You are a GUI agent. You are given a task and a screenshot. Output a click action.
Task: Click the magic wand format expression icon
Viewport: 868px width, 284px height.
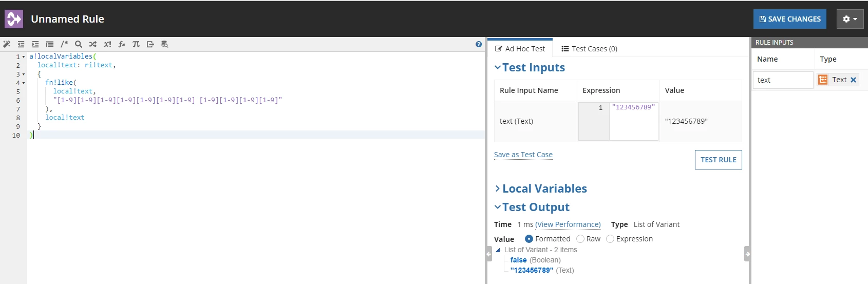pyautogui.click(x=7, y=44)
